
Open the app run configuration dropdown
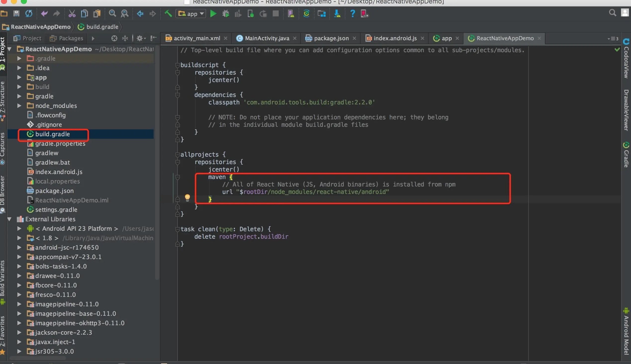(191, 14)
